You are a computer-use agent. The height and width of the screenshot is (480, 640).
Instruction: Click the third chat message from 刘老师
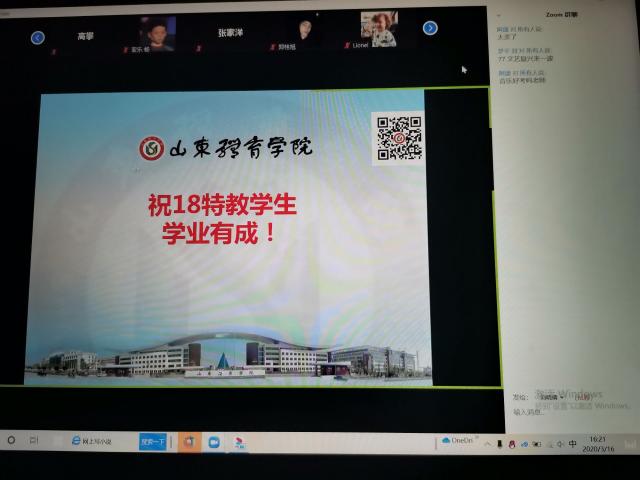(522, 80)
